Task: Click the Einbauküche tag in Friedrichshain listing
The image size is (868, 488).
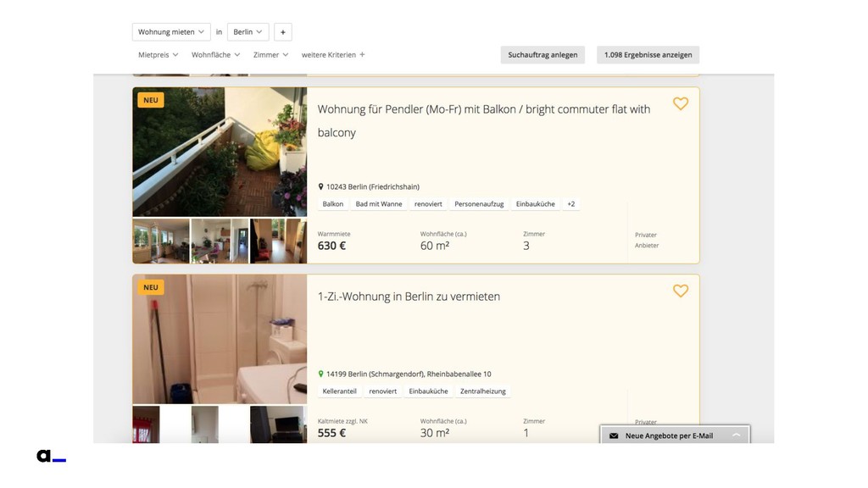Action: tap(536, 204)
